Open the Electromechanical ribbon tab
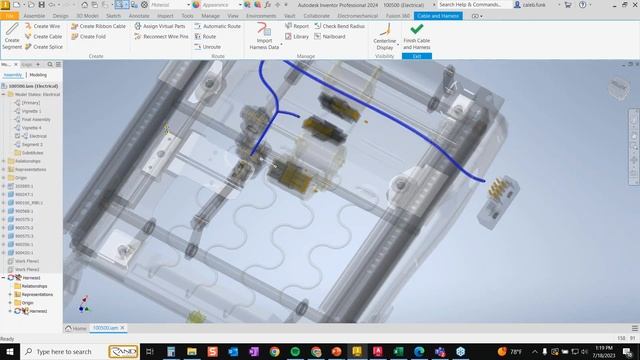Viewport: 640px width, 360px height. [358, 16]
